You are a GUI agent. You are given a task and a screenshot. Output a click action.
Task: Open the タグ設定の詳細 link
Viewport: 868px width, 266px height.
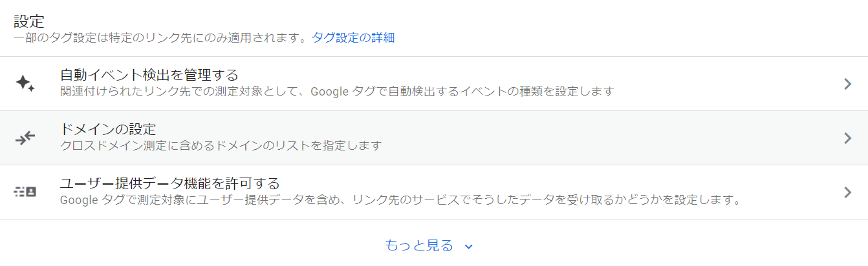(353, 37)
